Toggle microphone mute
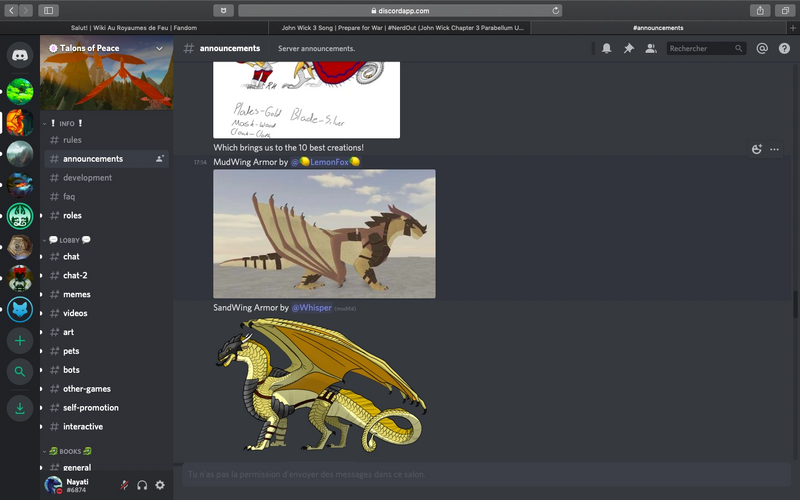800x500 pixels. coord(124,485)
